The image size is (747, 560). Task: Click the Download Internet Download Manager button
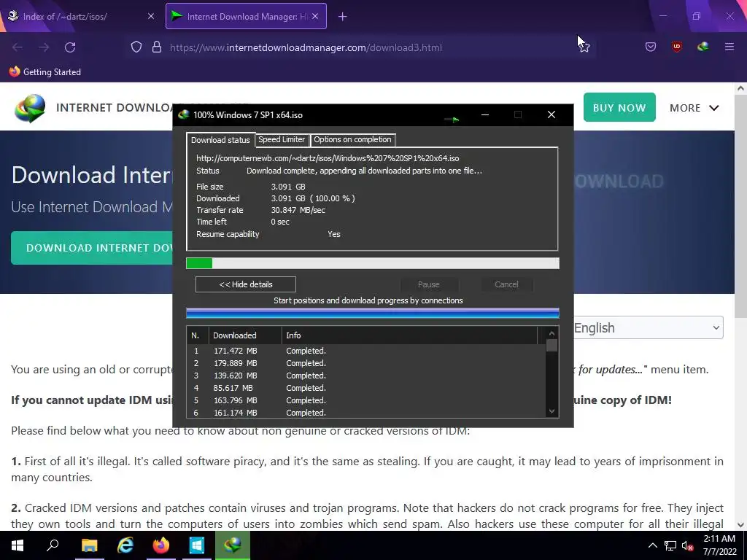(x=92, y=248)
